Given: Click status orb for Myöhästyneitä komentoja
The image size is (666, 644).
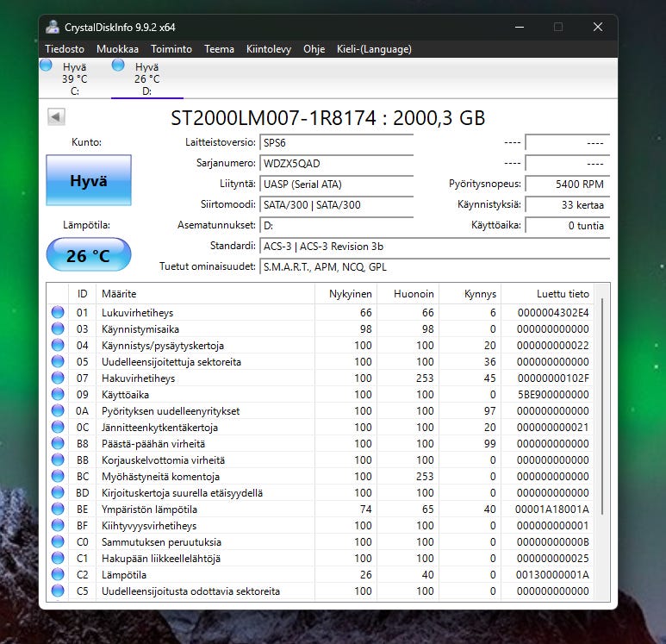Looking at the screenshot, I should [x=58, y=476].
